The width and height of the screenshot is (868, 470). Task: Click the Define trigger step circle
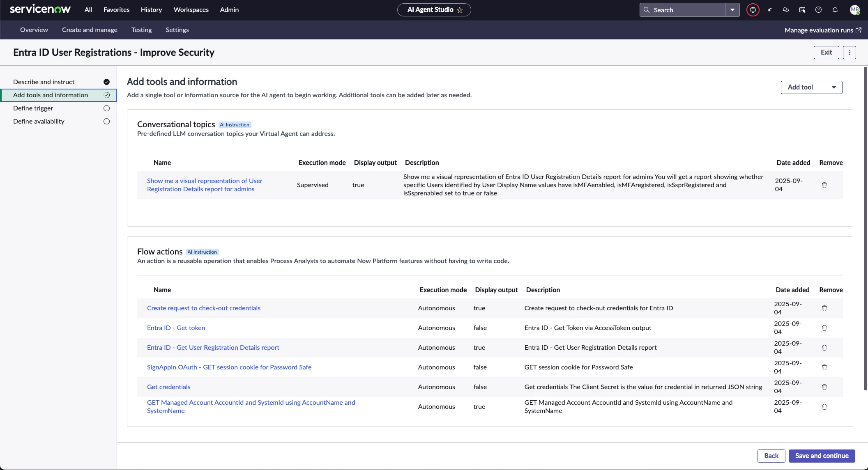[107, 108]
